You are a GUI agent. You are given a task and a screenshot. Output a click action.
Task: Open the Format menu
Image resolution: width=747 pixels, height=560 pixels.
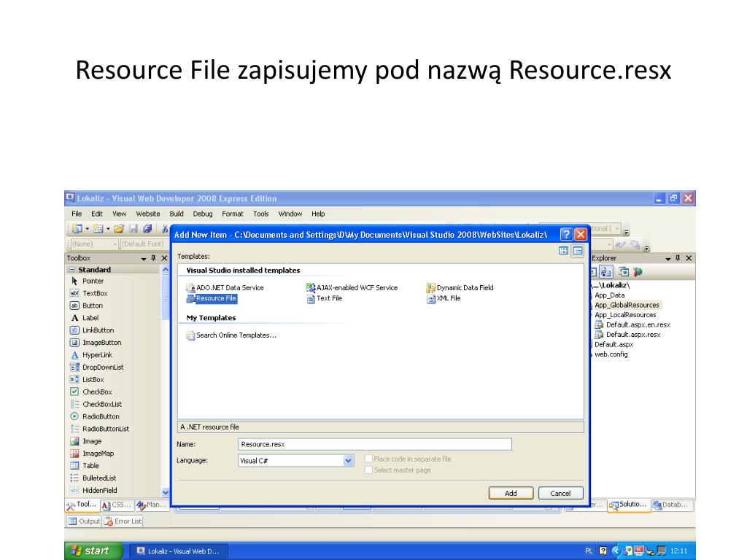[233, 214]
